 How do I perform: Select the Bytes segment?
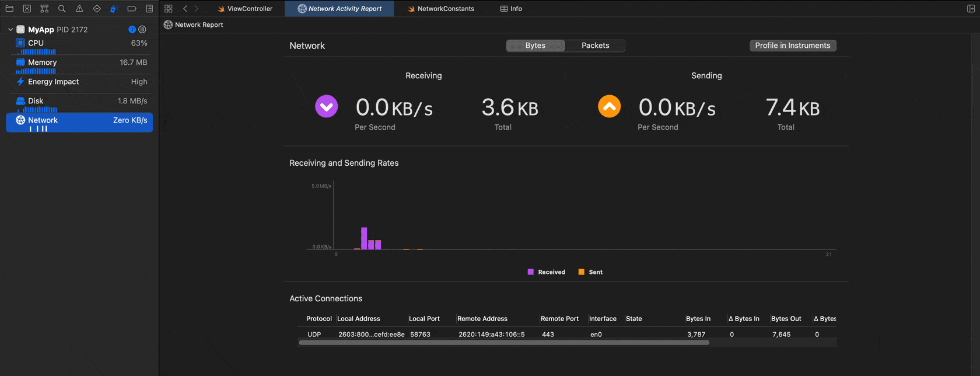pyautogui.click(x=535, y=46)
